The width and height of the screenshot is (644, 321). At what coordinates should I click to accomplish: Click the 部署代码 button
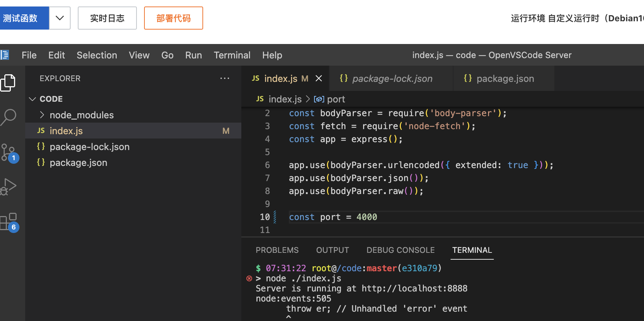click(174, 18)
